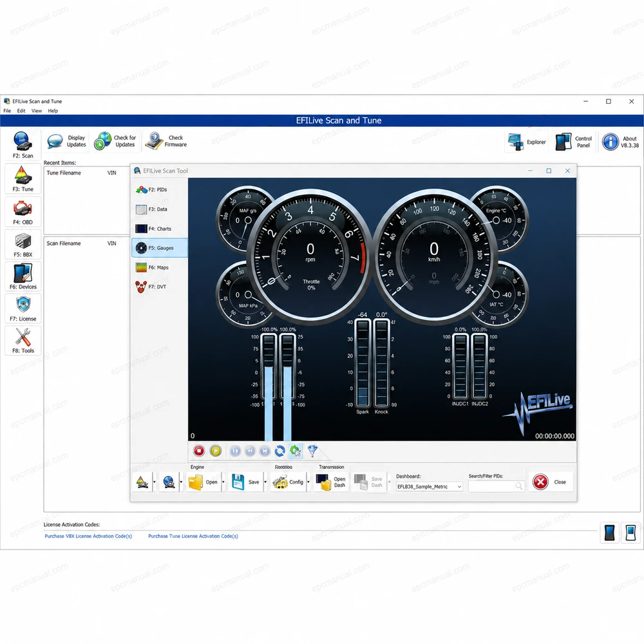The width and height of the screenshot is (644, 644).
Task: Switch to F4: Charts tab in Scan Tool
Action: (159, 229)
